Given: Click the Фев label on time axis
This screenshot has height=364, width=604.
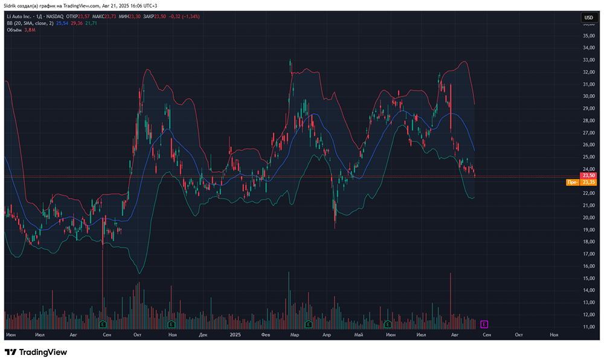Looking at the screenshot, I should [x=265, y=335].
